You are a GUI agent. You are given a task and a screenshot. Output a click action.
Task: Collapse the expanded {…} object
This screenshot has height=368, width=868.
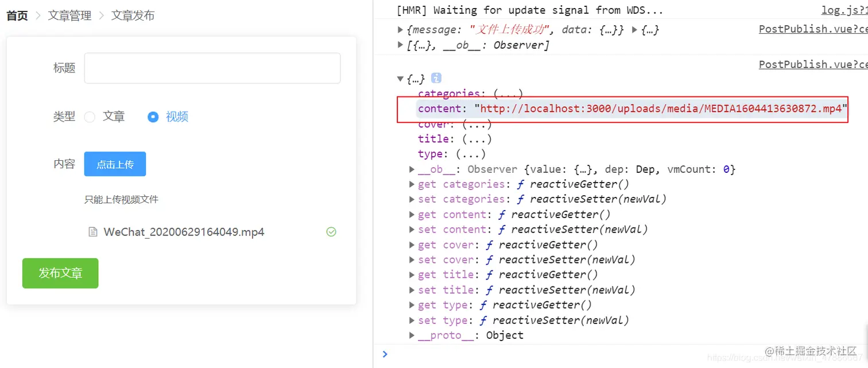400,79
